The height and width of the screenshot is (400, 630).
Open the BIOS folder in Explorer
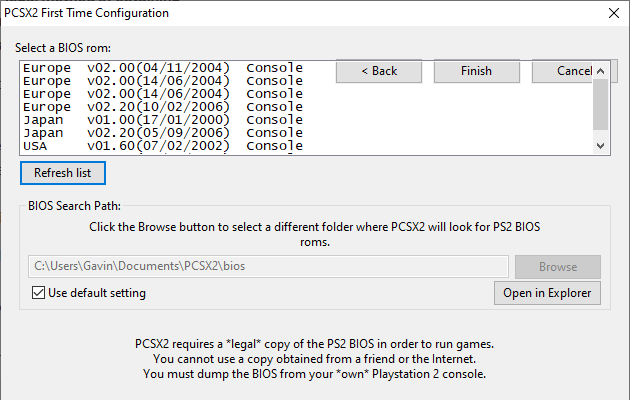(x=547, y=293)
